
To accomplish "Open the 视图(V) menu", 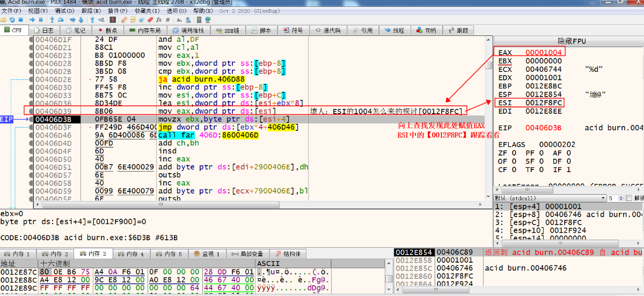I will 37,11.
